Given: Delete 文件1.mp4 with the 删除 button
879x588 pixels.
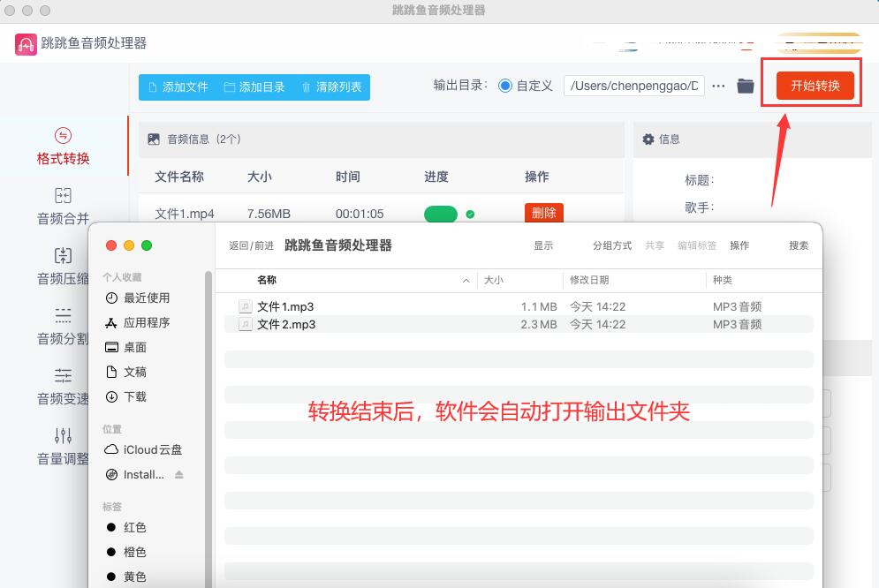Looking at the screenshot, I should (543, 213).
